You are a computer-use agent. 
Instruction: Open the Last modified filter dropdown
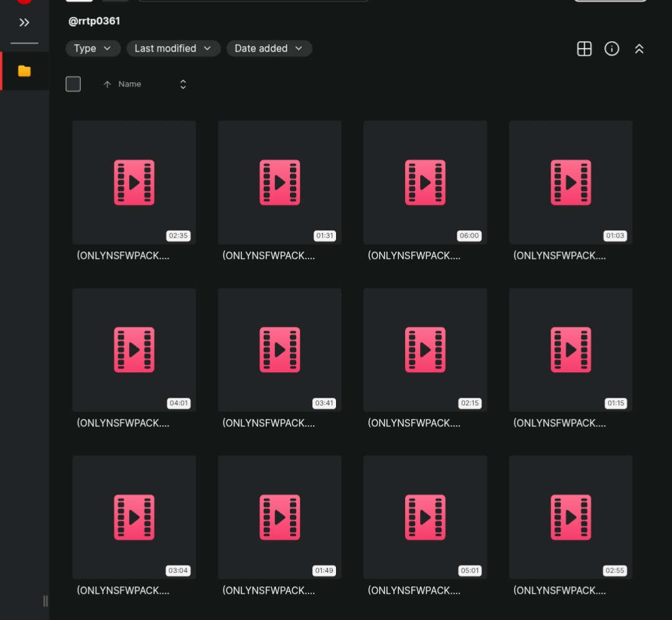pyautogui.click(x=173, y=49)
